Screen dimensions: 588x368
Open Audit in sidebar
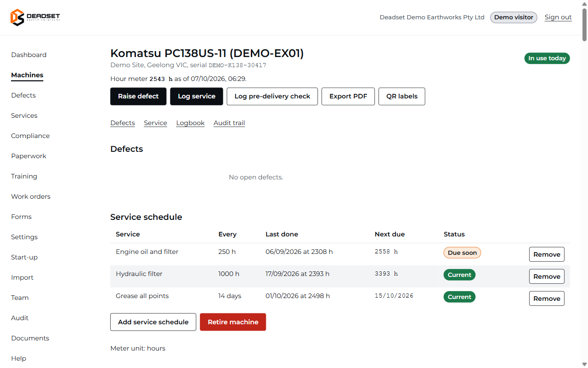pos(20,318)
